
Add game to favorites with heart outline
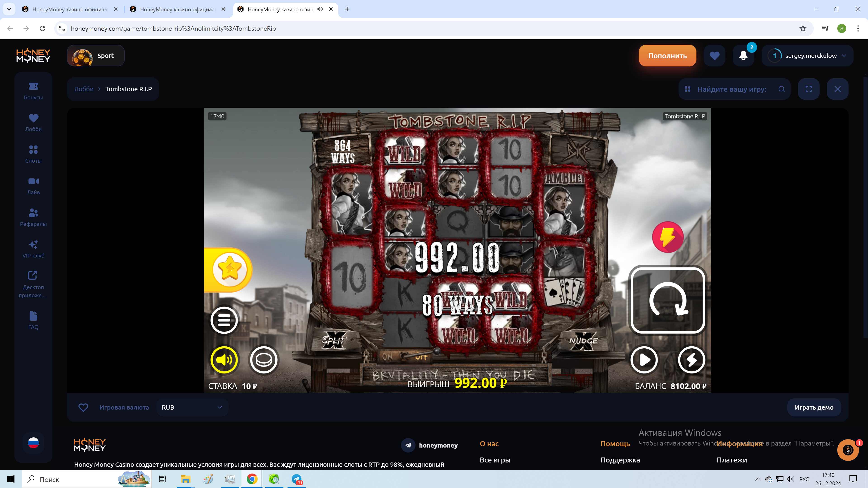click(83, 407)
